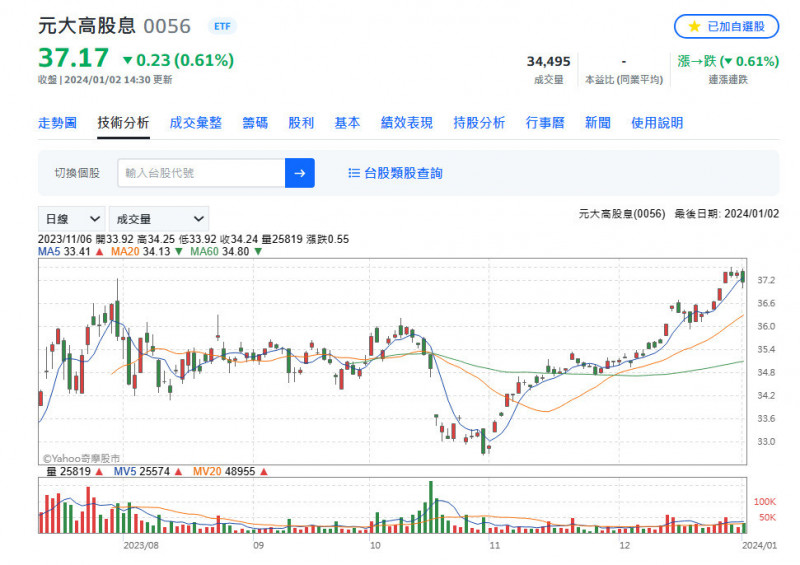Click the MV5 25574 volume legend

click(147, 471)
